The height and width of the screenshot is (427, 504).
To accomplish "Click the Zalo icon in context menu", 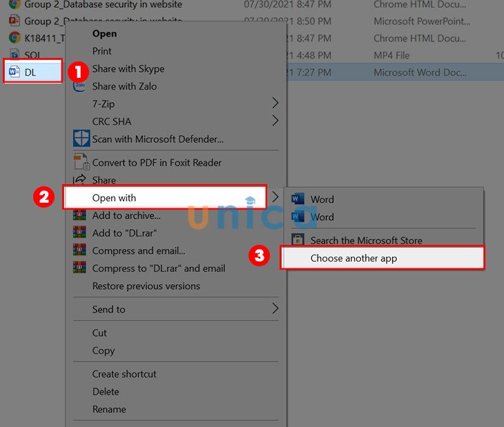I will 79,86.
